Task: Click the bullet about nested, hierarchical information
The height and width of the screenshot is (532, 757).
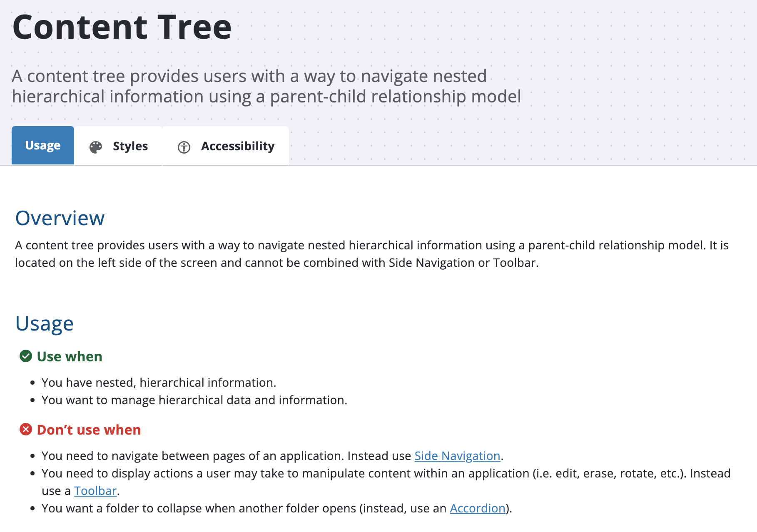Action: coord(159,383)
